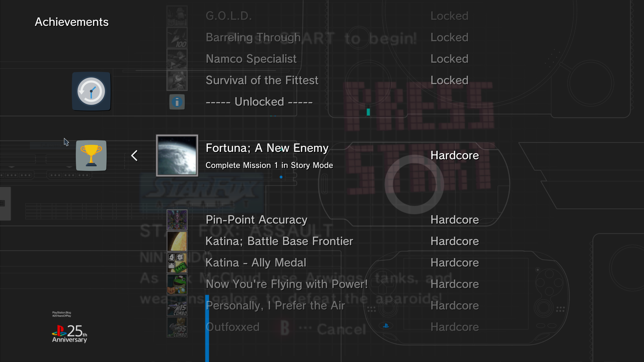Click the Katina Ally Medal badge icon
644x362 pixels.
click(177, 263)
